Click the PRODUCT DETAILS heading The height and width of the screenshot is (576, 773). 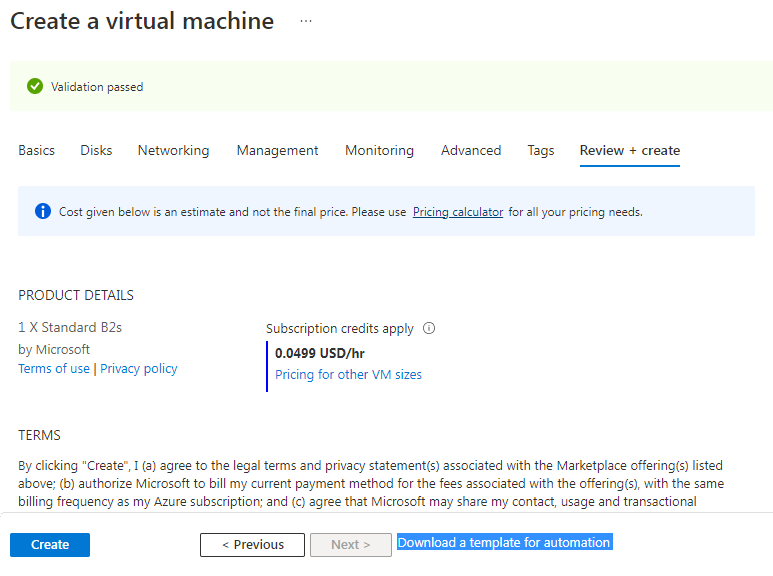point(76,295)
